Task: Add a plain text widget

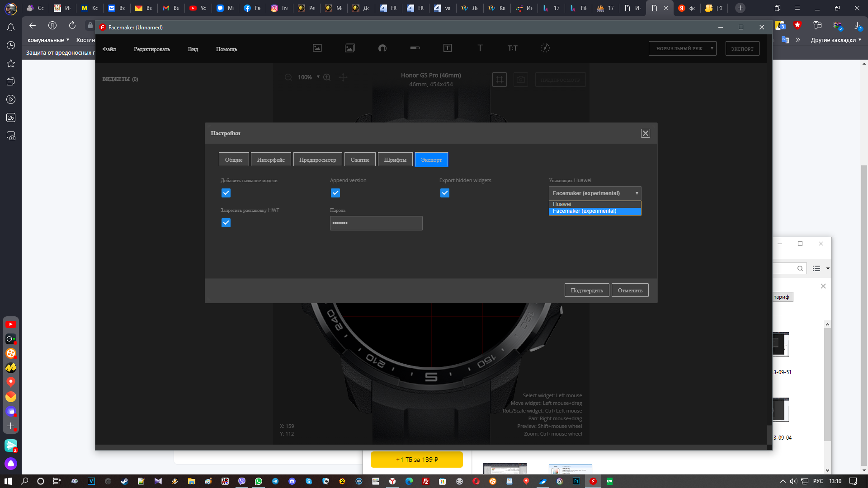Action: (x=480, y=48)
